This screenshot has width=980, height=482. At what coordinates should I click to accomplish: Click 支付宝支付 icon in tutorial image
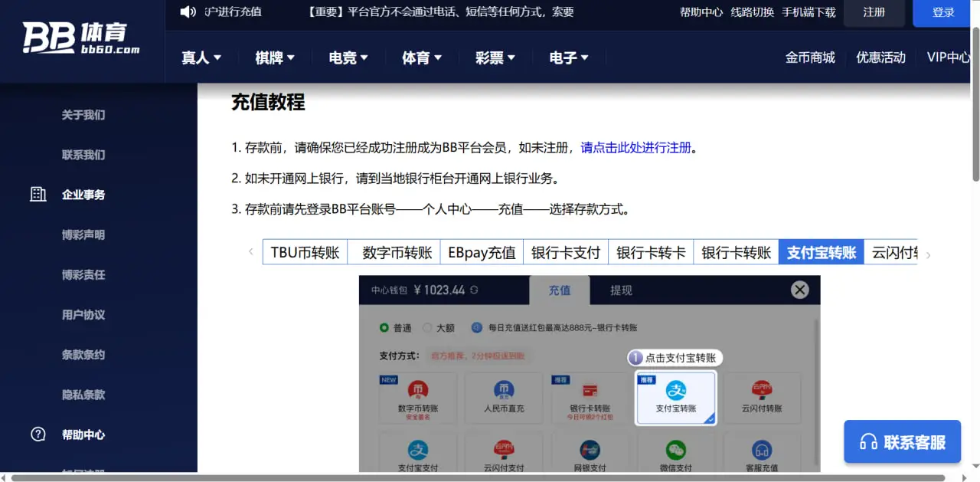(x=418, y=449)
